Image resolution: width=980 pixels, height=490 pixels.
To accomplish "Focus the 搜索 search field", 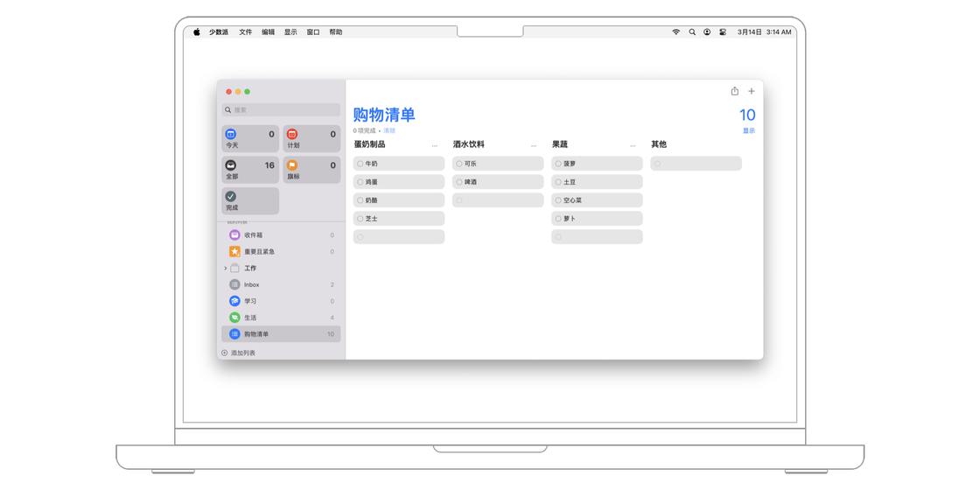I will coord(281,110).
